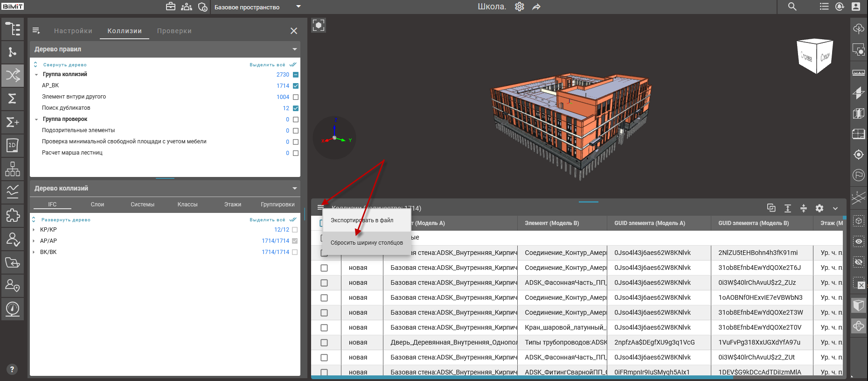Toggle the АР_ВК rule checkbox
868x381 pixels.
point(296,86)
